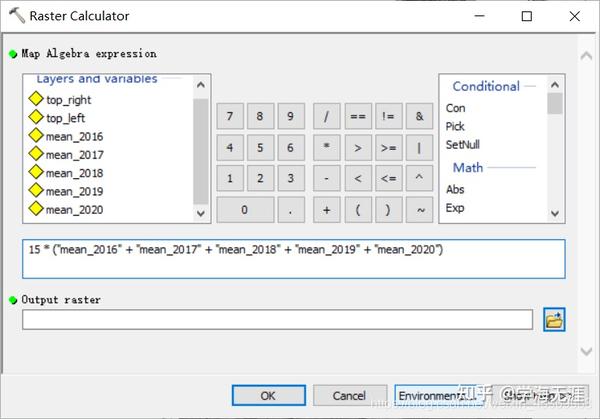
Task: Insert the Boolean And & operator
Action: (x=419, y=116)
